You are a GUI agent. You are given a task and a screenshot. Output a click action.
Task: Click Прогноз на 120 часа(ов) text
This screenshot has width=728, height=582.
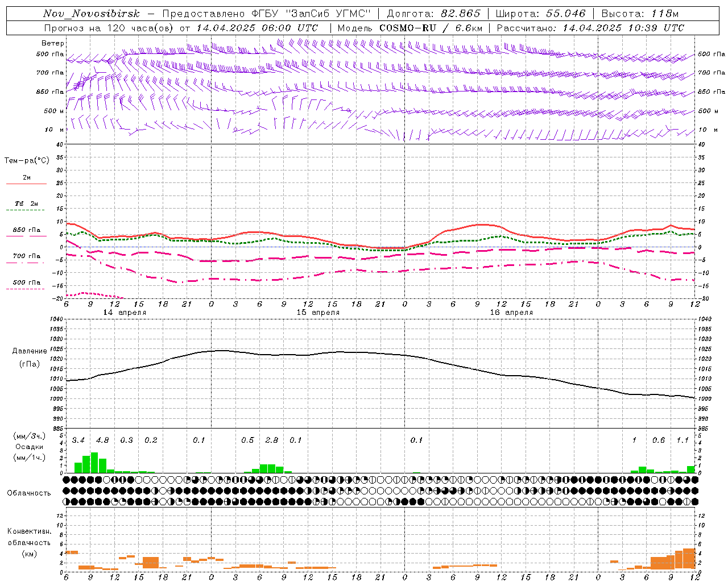click(110, 28)
